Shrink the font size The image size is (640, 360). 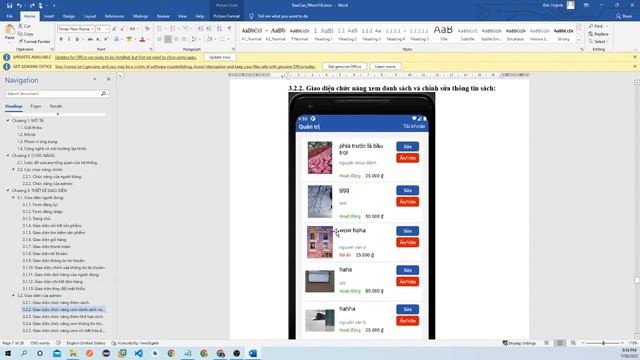point(122,29)
